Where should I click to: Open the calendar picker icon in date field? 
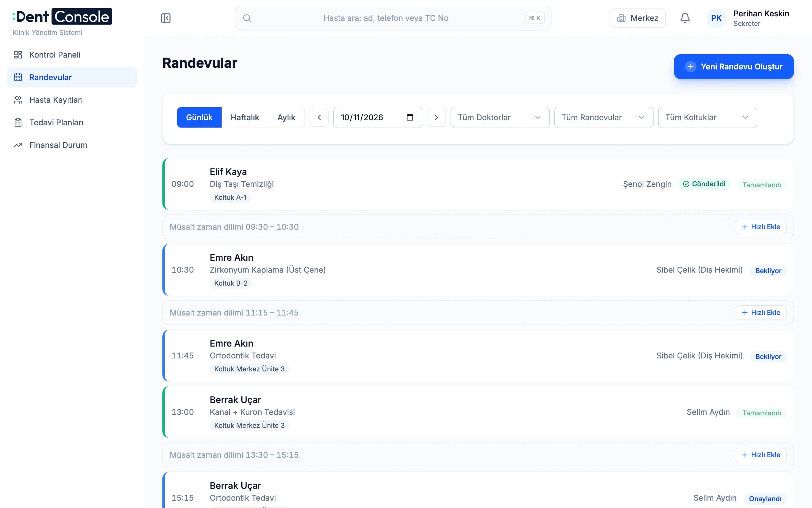tap(410, 117)
